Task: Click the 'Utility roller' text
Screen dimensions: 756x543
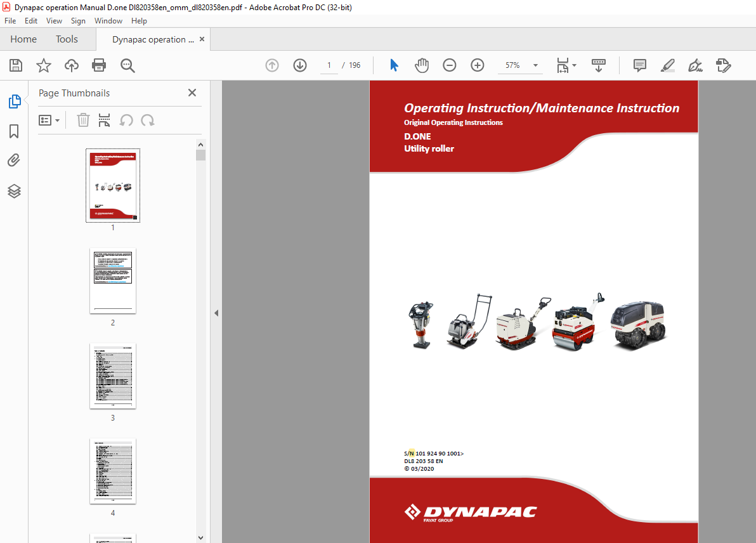Action: click(429, 148)
